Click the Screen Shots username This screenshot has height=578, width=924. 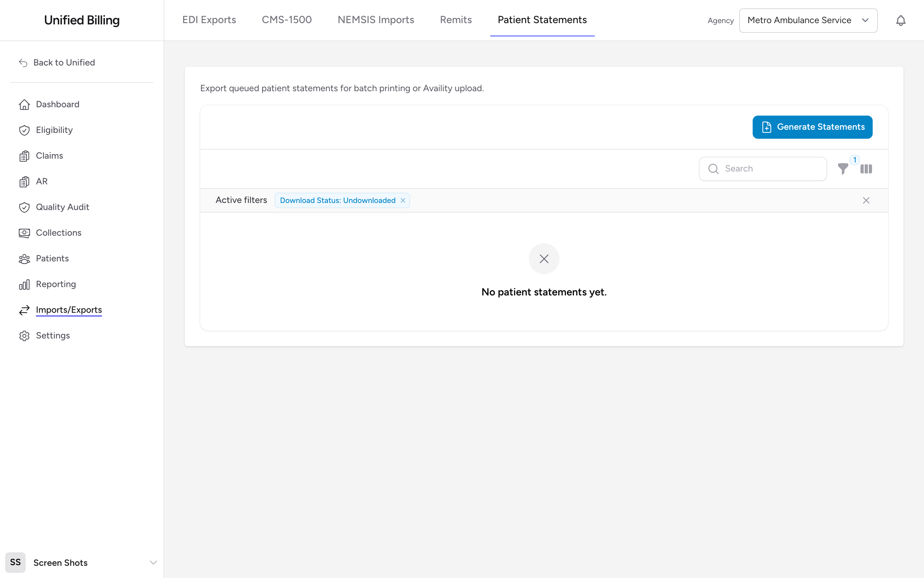tap(60, 563)
